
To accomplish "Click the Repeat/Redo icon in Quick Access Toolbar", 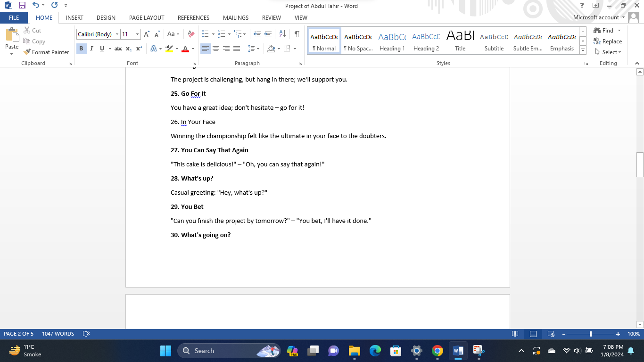I will click(54, 6).
